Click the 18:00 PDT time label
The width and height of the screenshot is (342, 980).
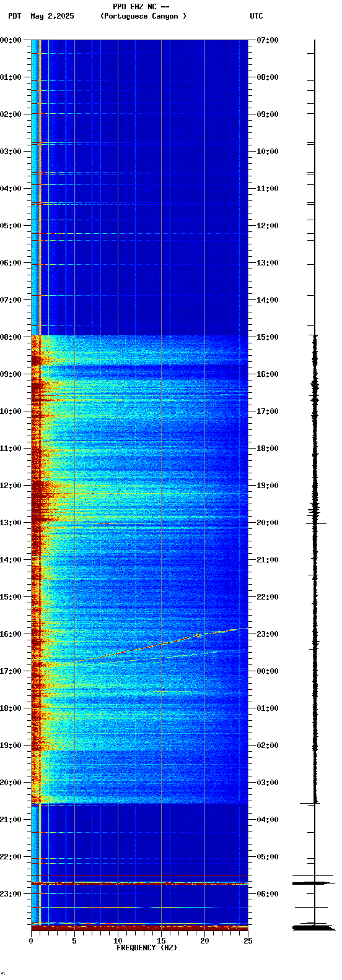coord(11,708)
